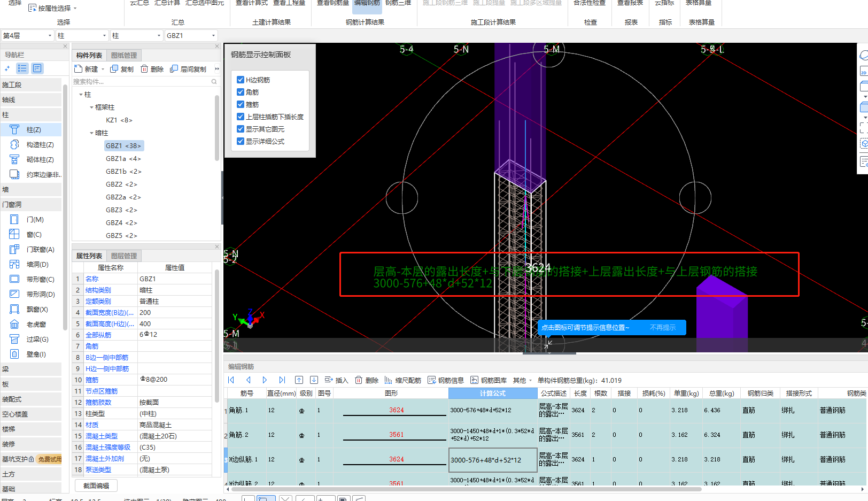Click the 柱(Z) column icon in navigation
The height and width of the screenshot is (501, 868).
coord(14,129)
